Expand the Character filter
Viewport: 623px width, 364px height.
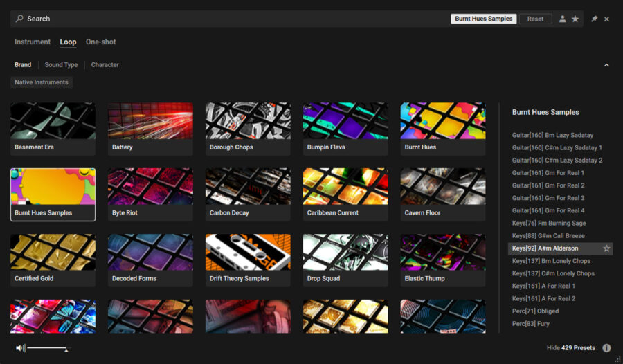(105, 65)
